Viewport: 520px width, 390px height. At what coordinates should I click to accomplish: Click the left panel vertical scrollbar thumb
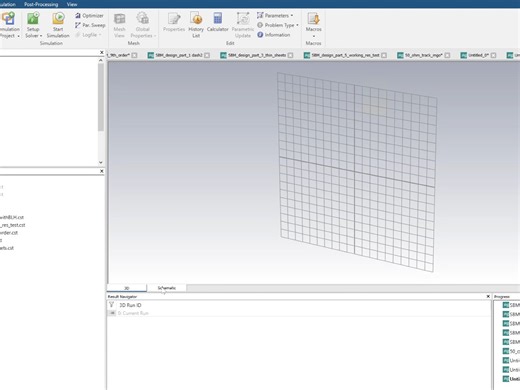coord(101,97)
